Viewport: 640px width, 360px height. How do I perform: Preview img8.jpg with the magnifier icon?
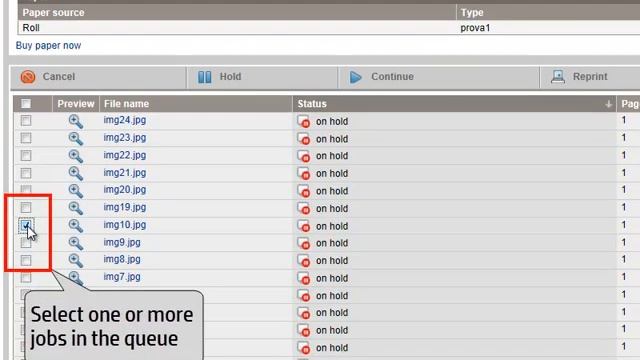pyautogui.click(x=76, y=260)
